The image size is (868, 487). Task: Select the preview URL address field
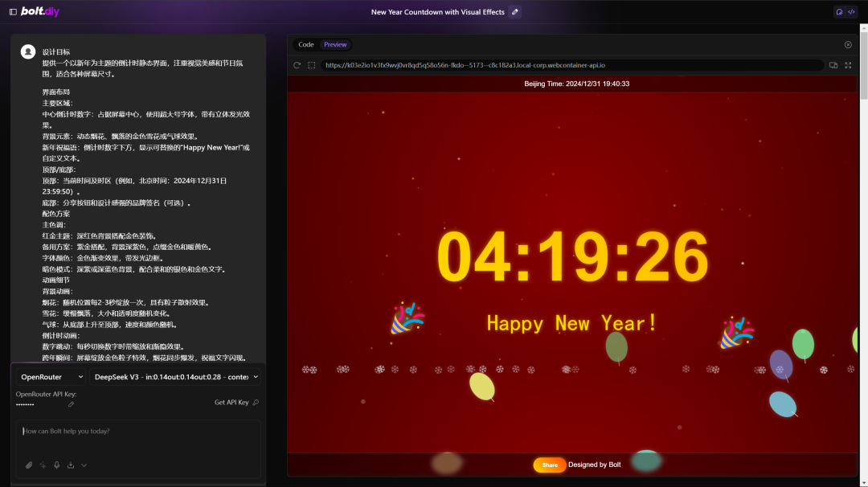click(571, 65)
